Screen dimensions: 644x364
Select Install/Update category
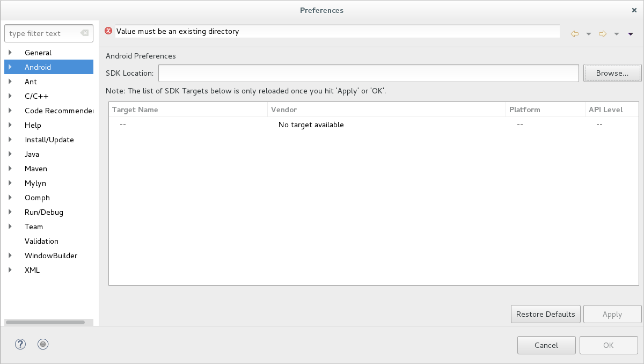pos(49,140)
